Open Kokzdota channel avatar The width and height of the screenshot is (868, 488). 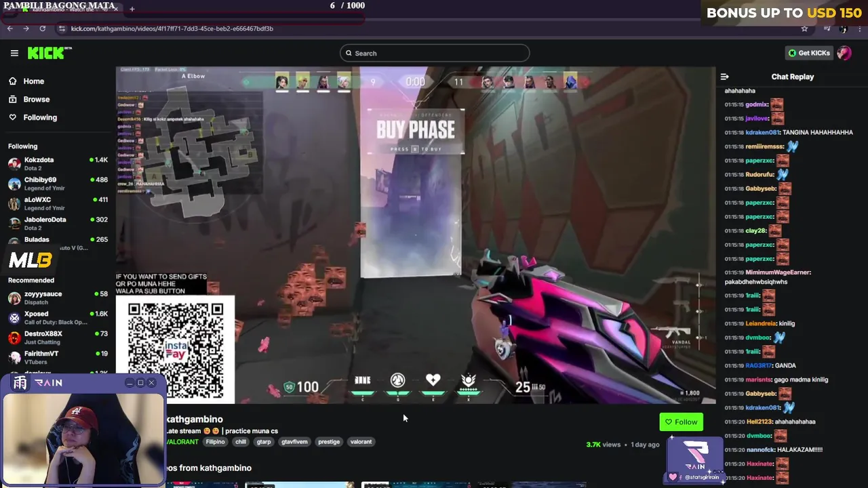(14, 163)
